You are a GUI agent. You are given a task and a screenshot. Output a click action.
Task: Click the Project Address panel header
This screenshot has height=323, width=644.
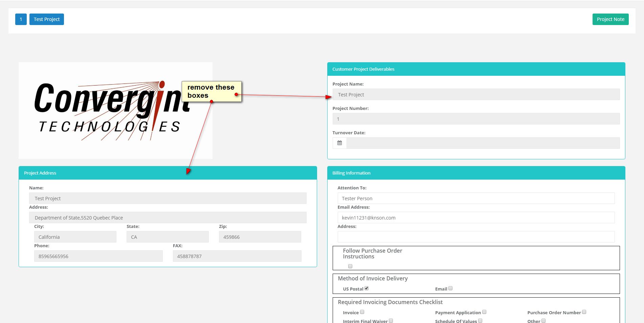pos(168,173)
